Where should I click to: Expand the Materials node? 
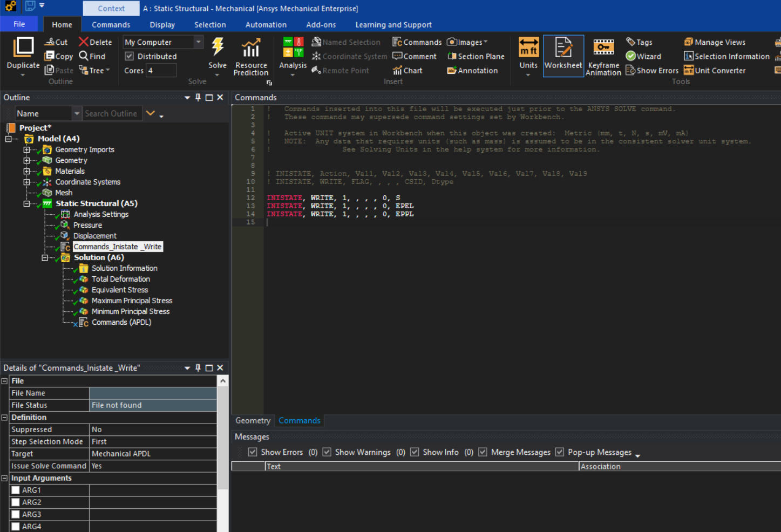pos(26,171)
